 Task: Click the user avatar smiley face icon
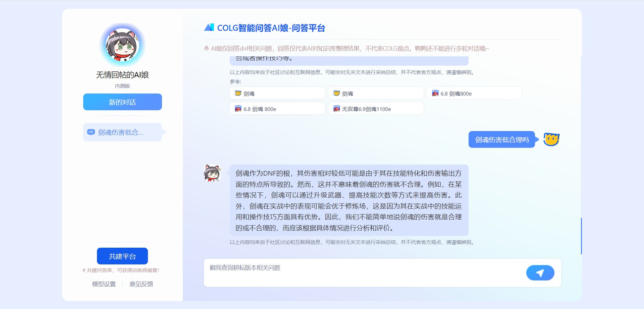coord(552,139)
